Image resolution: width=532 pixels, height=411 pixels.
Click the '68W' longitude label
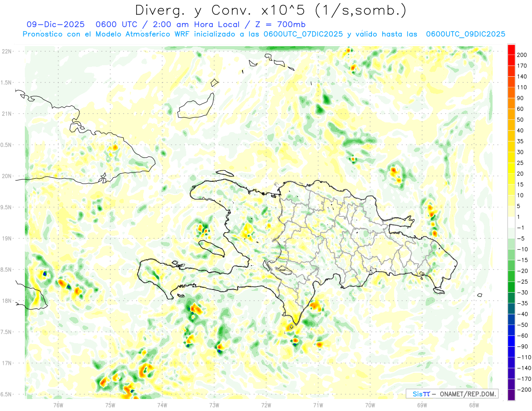click(x=473, y=405)
